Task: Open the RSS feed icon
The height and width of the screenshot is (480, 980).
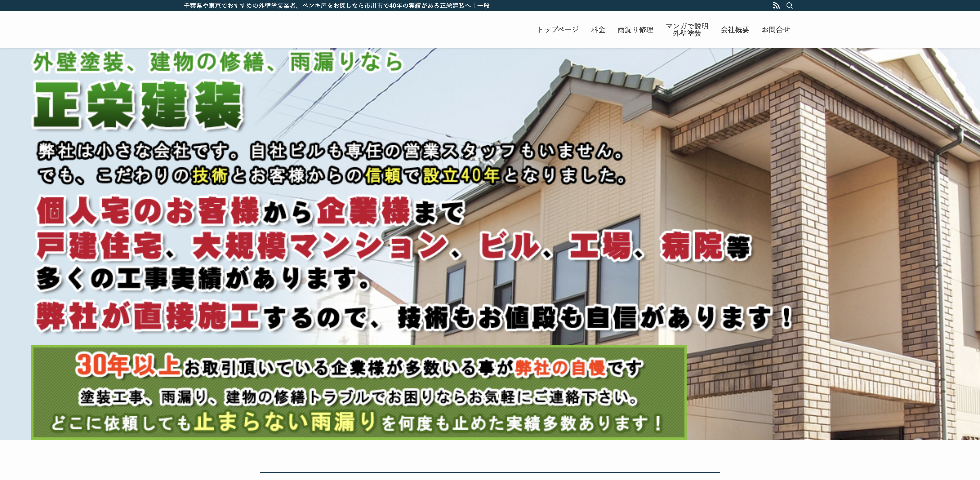Action: 776,6
